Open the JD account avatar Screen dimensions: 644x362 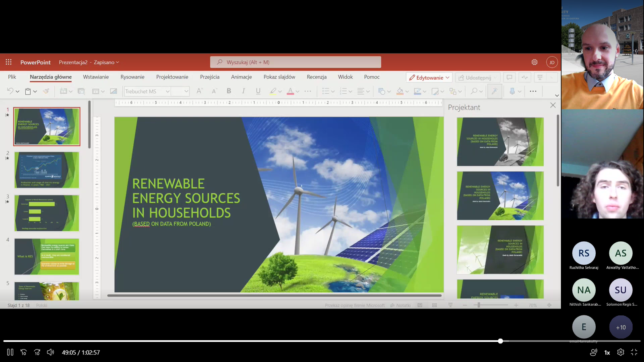(552, 62)
